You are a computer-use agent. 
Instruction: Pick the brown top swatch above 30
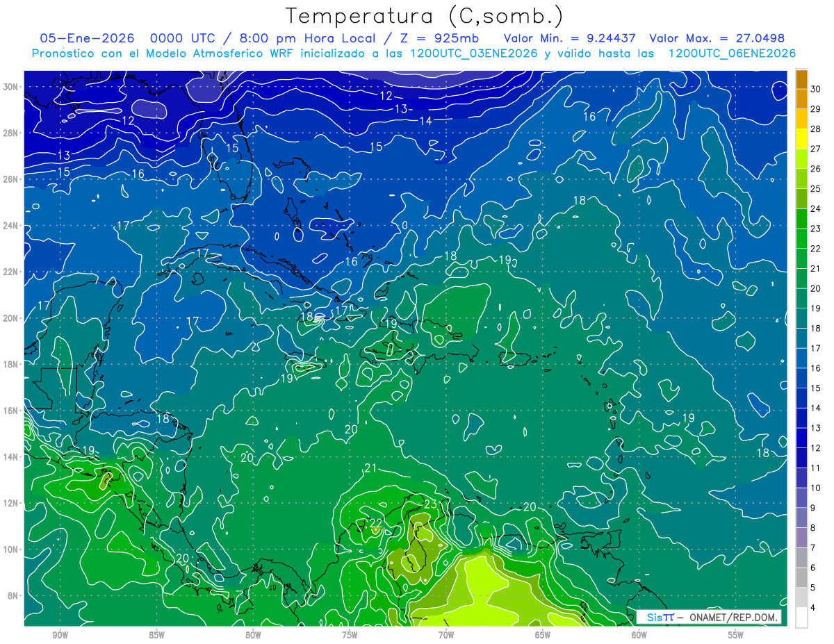801,79
